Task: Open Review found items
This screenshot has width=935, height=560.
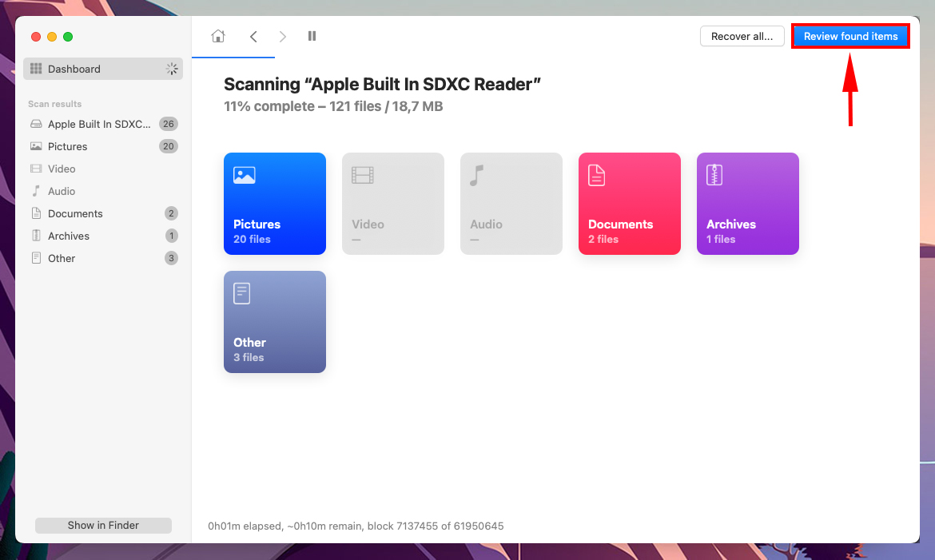Action: pos(850,37)
